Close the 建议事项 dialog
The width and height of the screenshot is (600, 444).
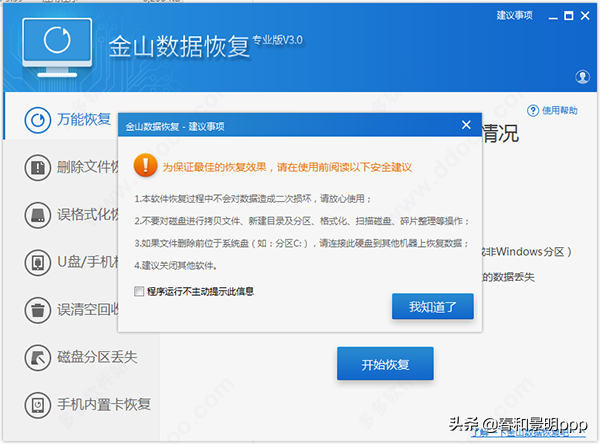coord(466,125)
